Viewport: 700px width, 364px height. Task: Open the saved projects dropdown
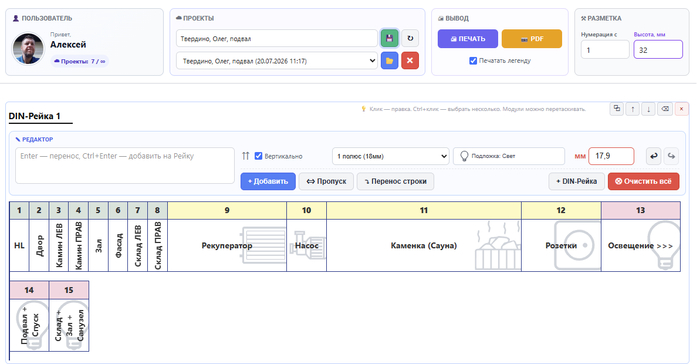point(277,61)
